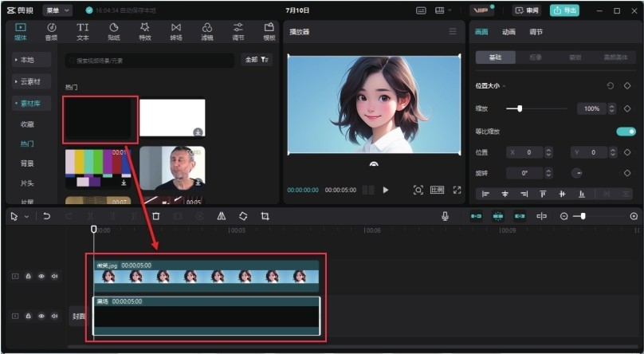
Task: Reset 位置大小 with the reset arrow icon
Action: (x=611, y=85)
